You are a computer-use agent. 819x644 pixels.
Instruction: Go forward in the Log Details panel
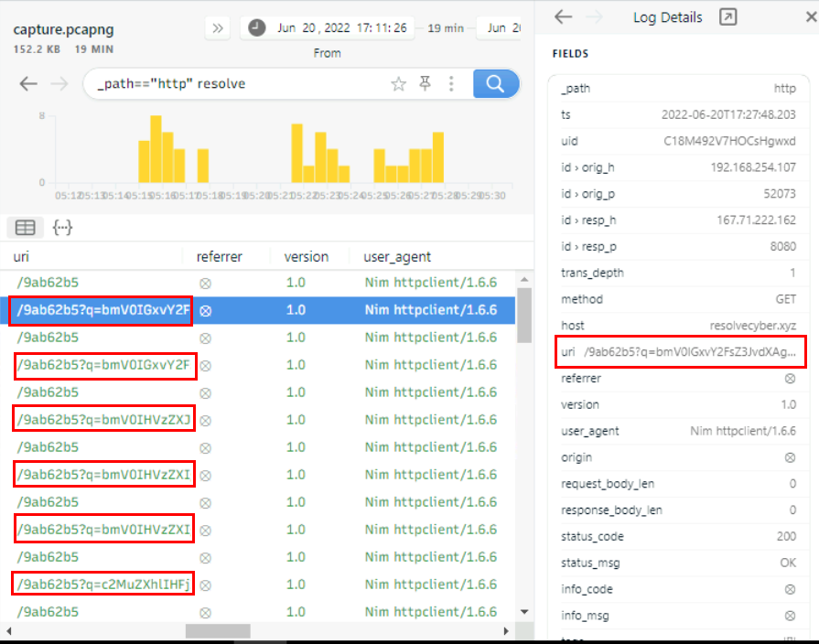595,17
